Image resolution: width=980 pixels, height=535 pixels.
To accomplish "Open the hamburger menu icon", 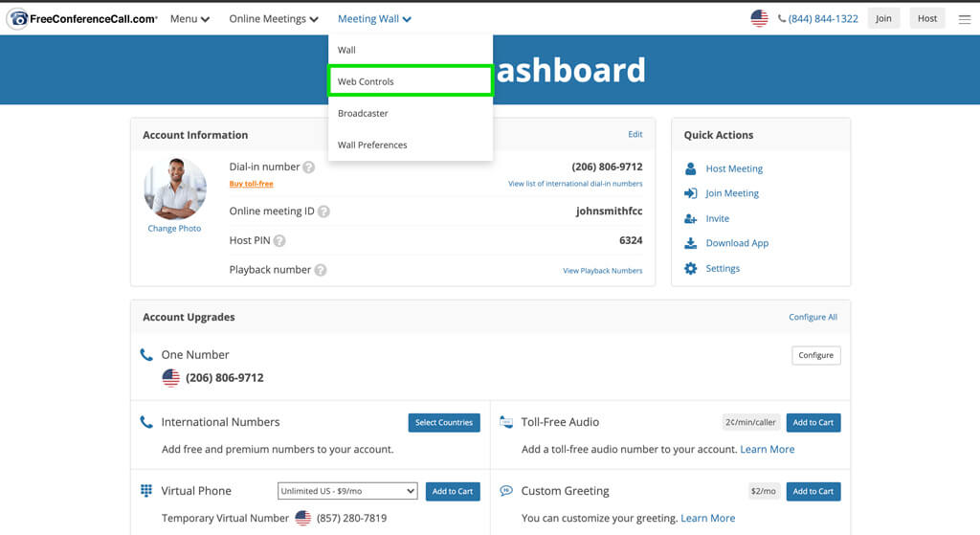I will 964,19.
